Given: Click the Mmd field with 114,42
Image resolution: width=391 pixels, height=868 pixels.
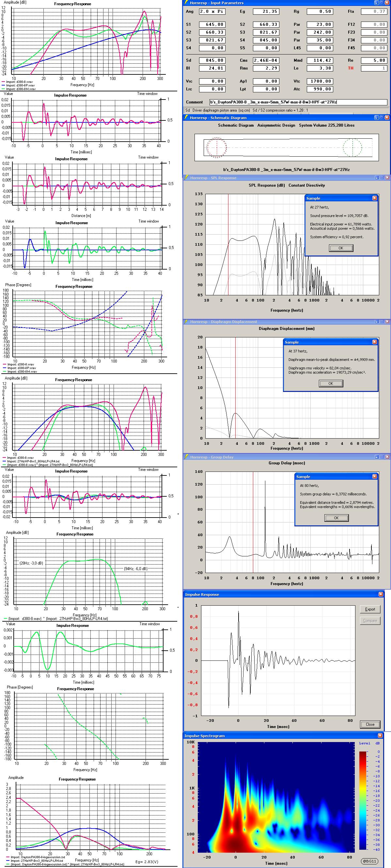Looking at the screenshot, I should 320,61.
